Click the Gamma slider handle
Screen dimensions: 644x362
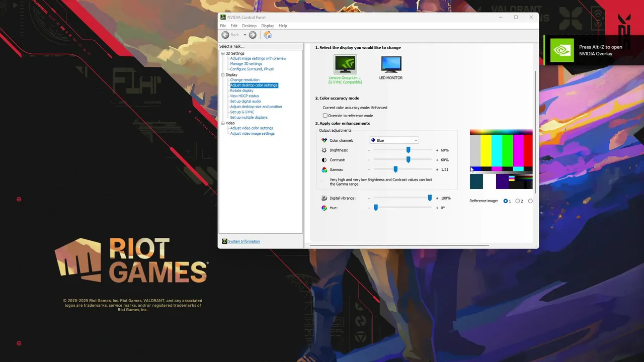tap(395, 169)
